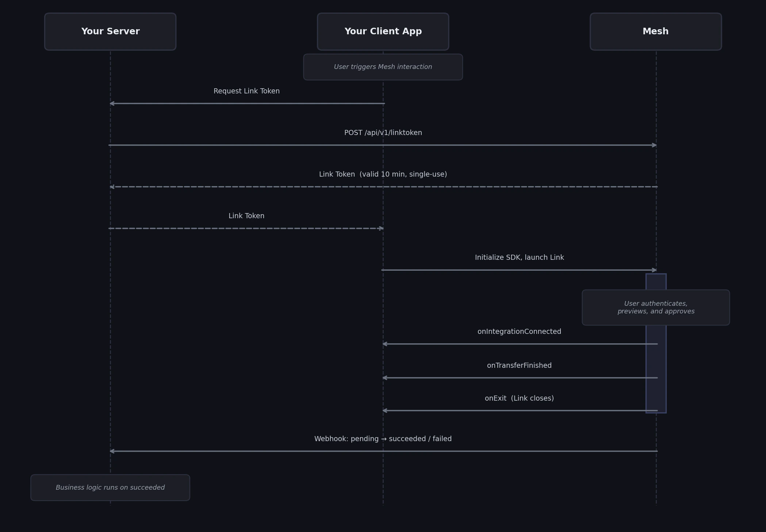Select the Webhook pending succeeded failed label
Screen dimensions: 766x532
coord(383,439)
